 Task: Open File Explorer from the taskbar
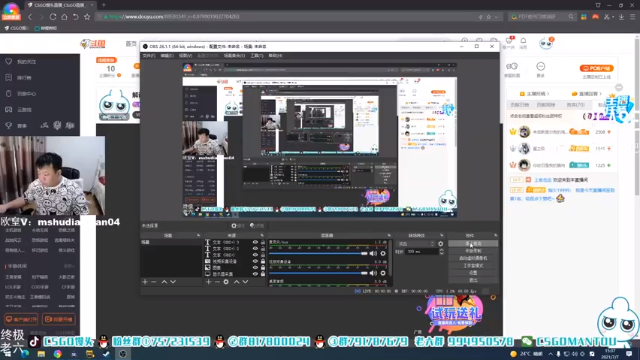[41, 354]
